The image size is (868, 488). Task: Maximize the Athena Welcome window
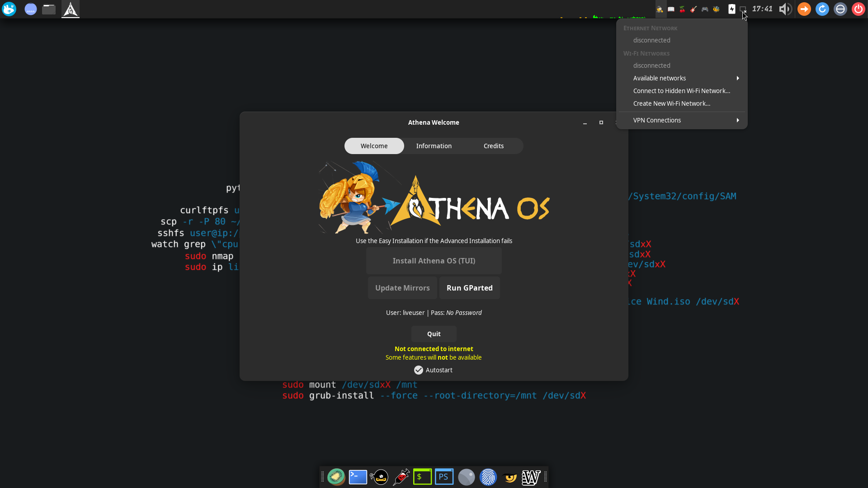coord(601,122)
